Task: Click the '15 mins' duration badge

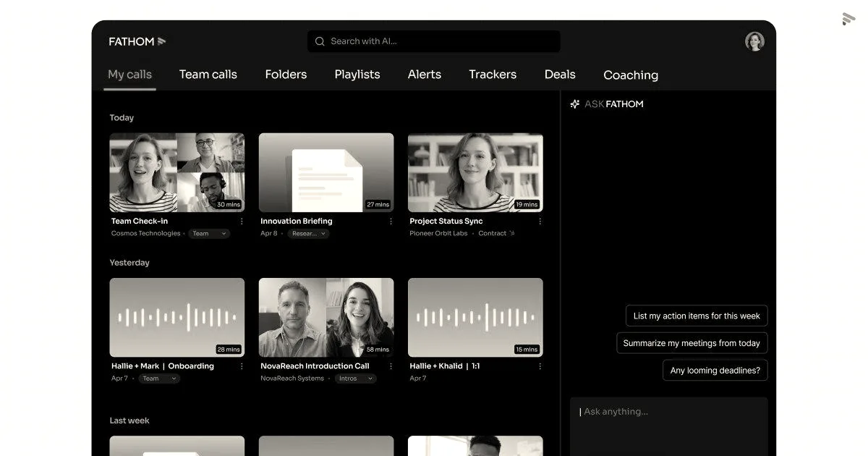Action: click(x=527, y=350)
